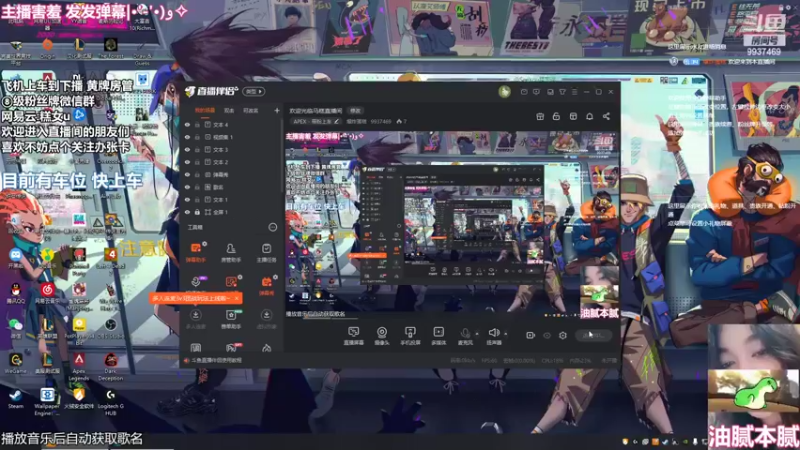Click the layer list scrollbar
Screen dimensions: 800x450
(281, 156)
